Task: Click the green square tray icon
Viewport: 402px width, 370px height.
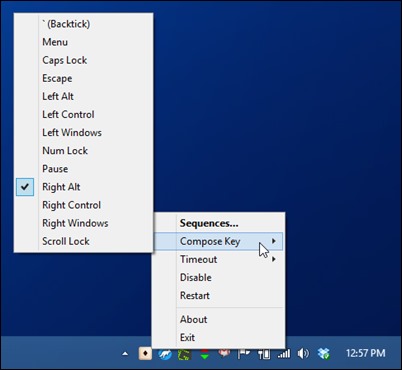Action: point(184,354)
